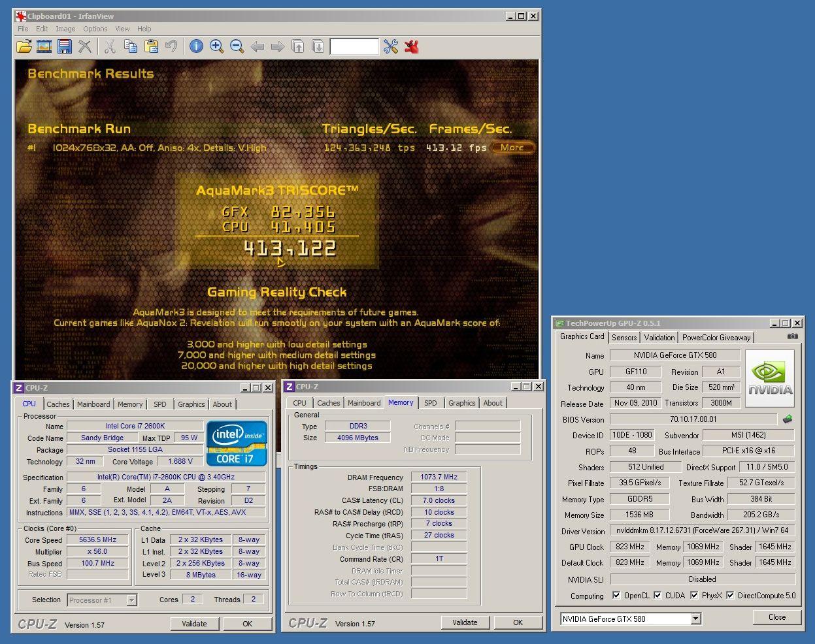The width and height of the screenshot is (815, 644).
Task: Open the Slideshow filmstrip icon in IrfanView
Action: pos(44,46)
